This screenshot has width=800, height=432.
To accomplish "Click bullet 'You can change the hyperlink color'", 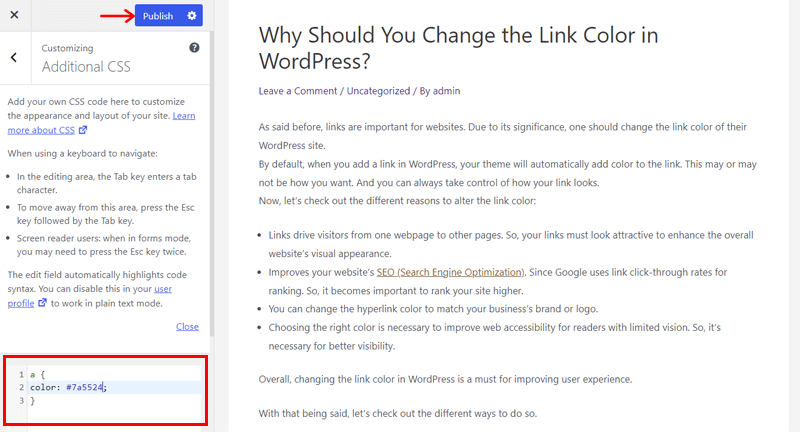I will pyautogui.click(x=433, y=309).
